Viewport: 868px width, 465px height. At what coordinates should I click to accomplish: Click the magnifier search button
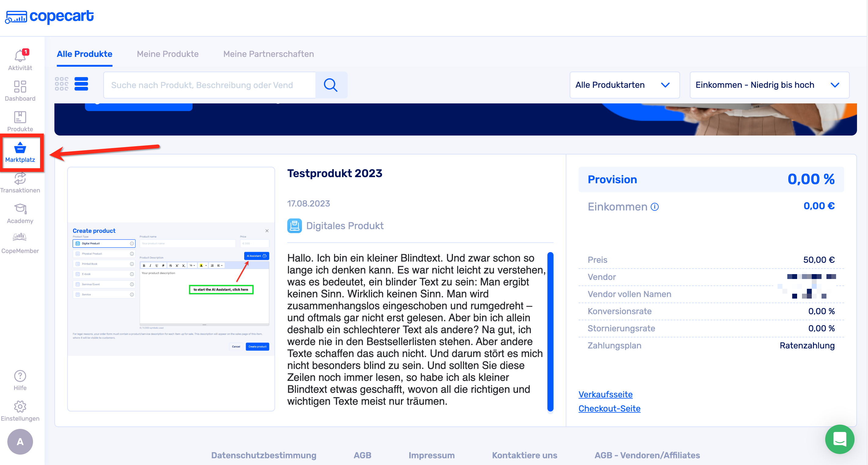click(x=331, y=85)
